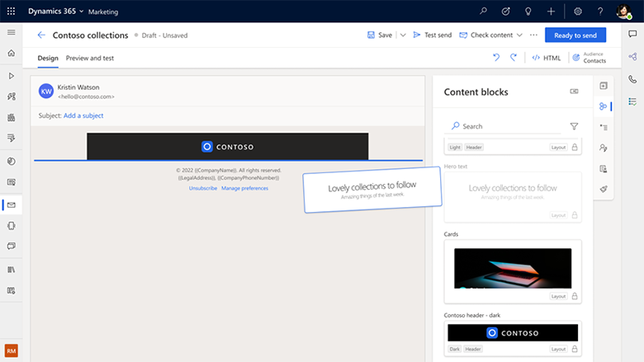Switch to the Design tab
This screenshot has width=644, height=362.
tap(48, 59)
